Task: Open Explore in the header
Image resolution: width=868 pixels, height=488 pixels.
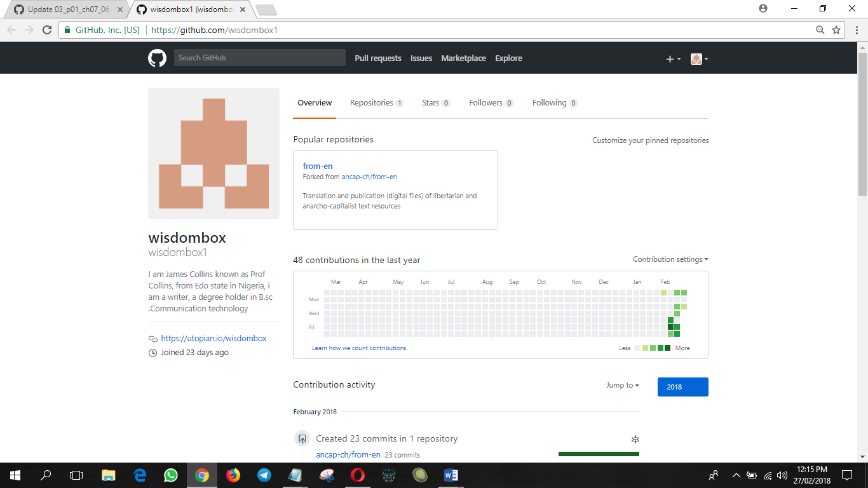Action: [x=508, y=58]
